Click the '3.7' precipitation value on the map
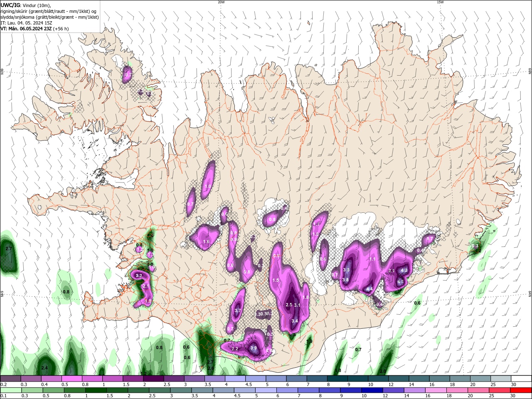The width and height of the screenshot is (532, 399). coord(238,310)
